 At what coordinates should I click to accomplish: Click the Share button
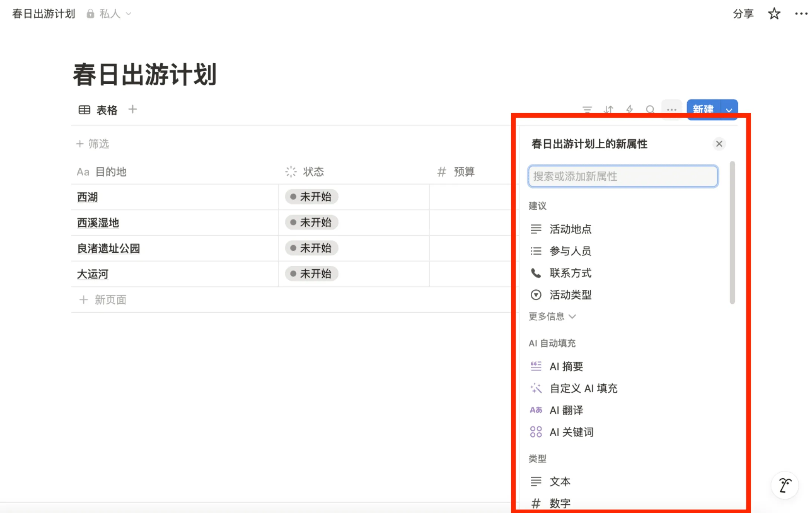(743, 14)
